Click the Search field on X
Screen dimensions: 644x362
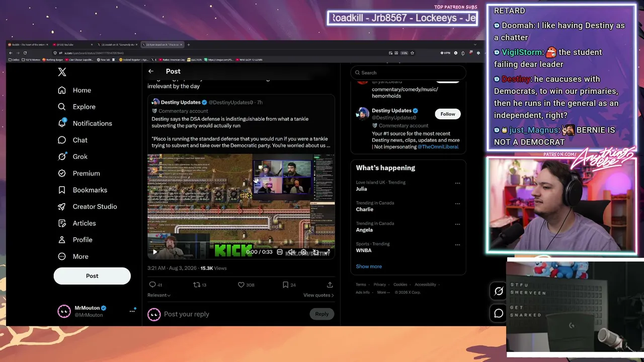(408, 72)
